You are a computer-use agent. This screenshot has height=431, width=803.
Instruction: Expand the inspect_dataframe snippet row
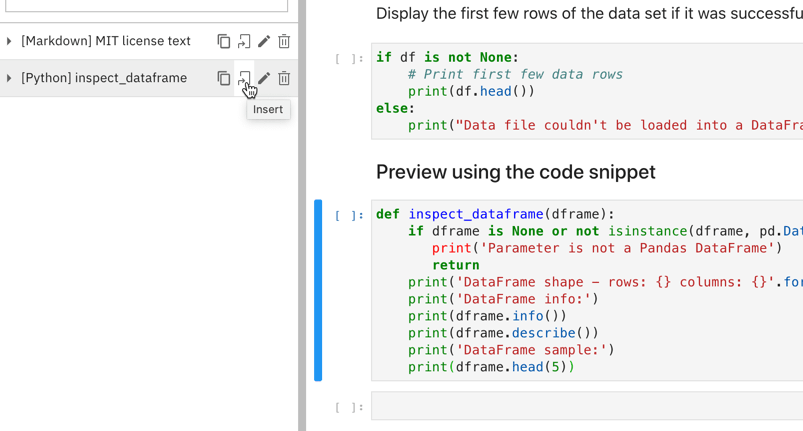(x=9, y=78)
